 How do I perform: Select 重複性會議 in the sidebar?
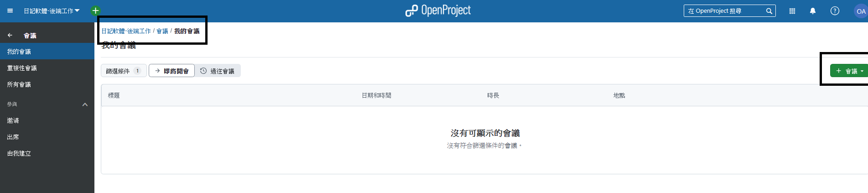tap(47, 68)
